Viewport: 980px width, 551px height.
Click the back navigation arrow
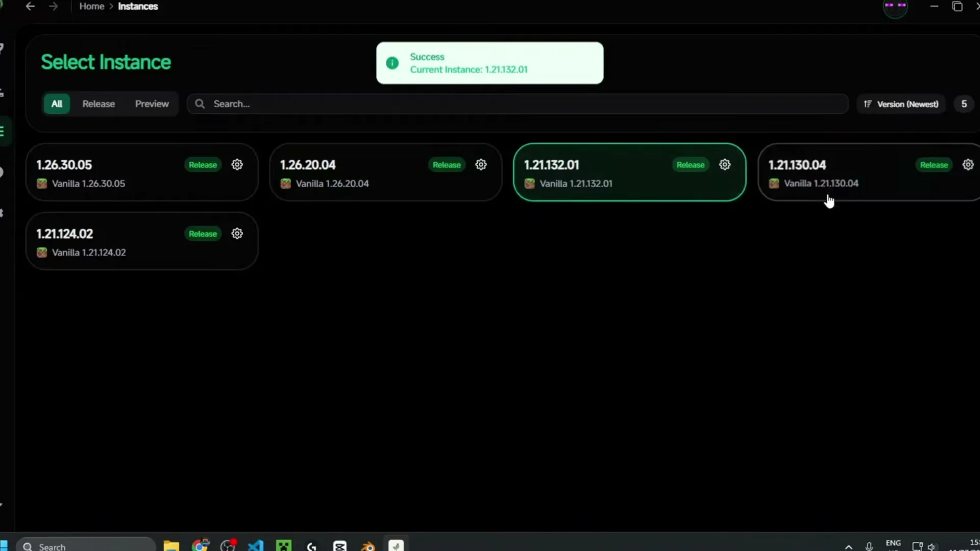point(30,6)
